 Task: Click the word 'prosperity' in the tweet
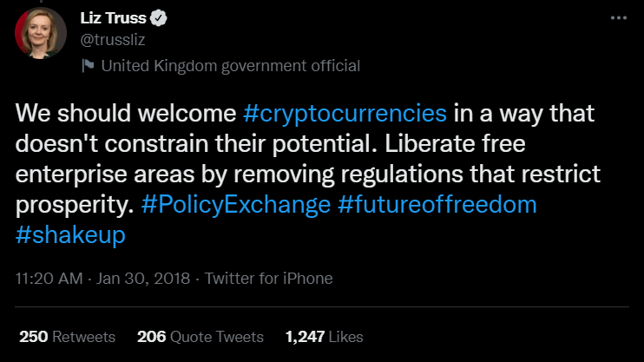pos(71,205)
